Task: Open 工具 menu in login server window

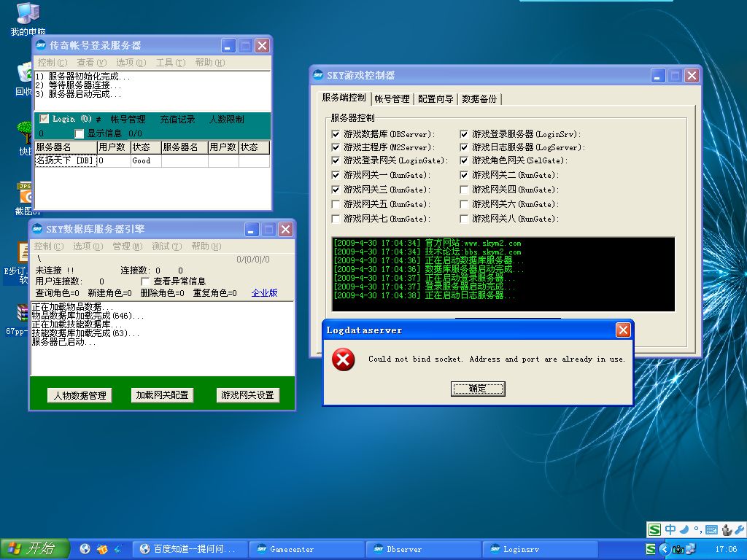Action: click(x=171, y=63)
